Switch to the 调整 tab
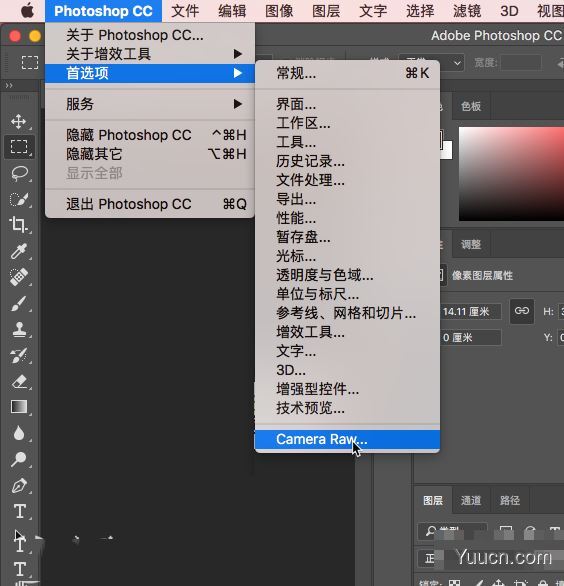564x586 pixels. point(471,245)
